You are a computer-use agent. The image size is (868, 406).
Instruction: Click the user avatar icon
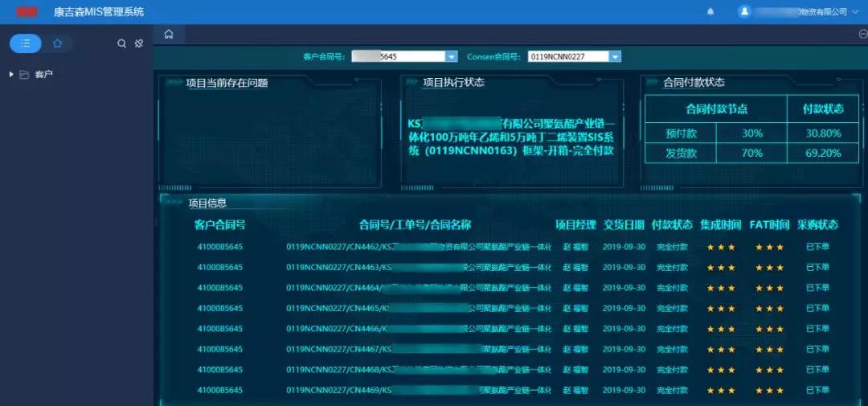pyautogui.click(x=744, y=12)
